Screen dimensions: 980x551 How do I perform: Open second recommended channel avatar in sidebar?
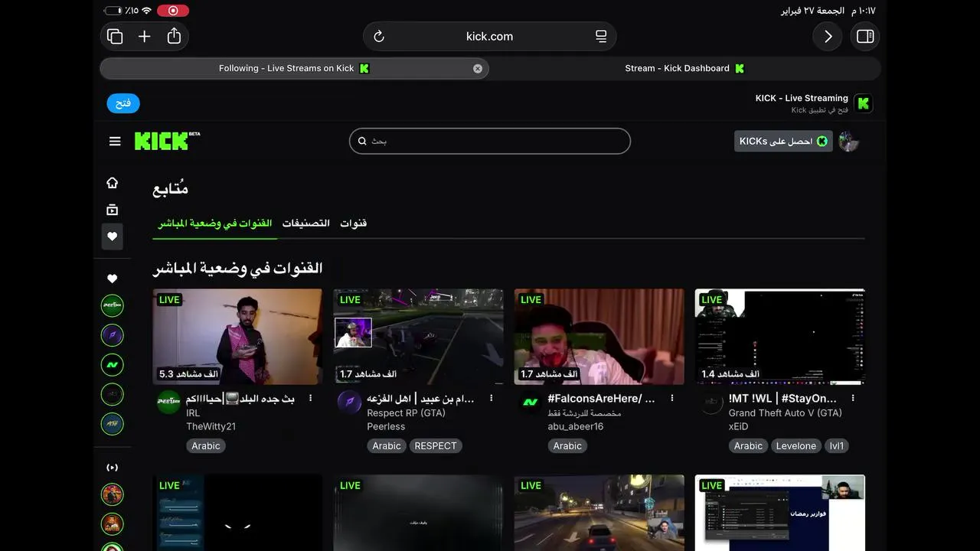point(112,524)
